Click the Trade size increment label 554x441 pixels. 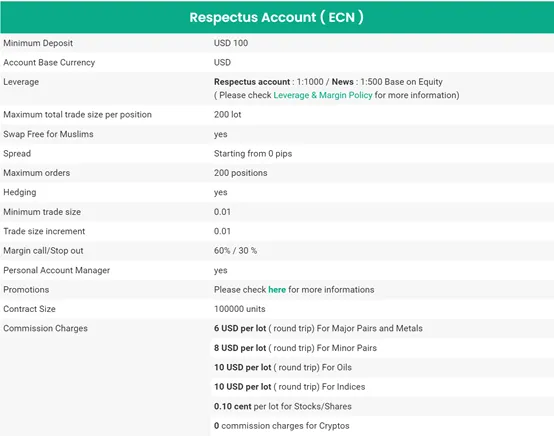point(44,231)
